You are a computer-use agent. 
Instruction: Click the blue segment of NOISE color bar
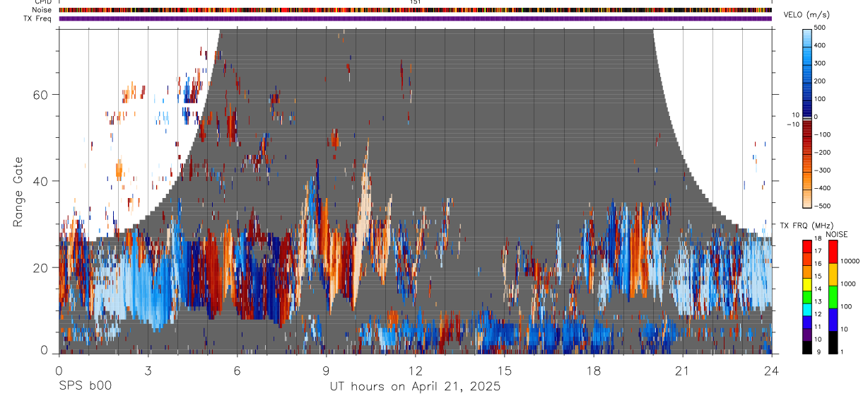[833, 320]
